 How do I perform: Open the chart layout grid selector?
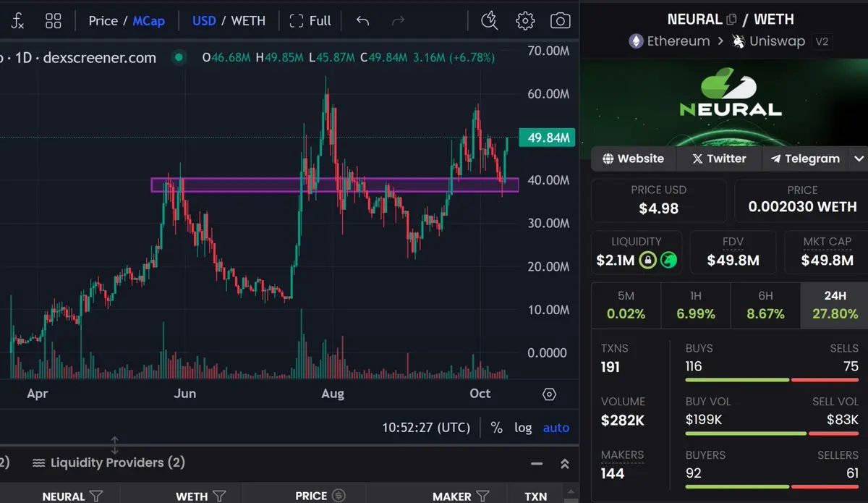[x=53, y=21]
